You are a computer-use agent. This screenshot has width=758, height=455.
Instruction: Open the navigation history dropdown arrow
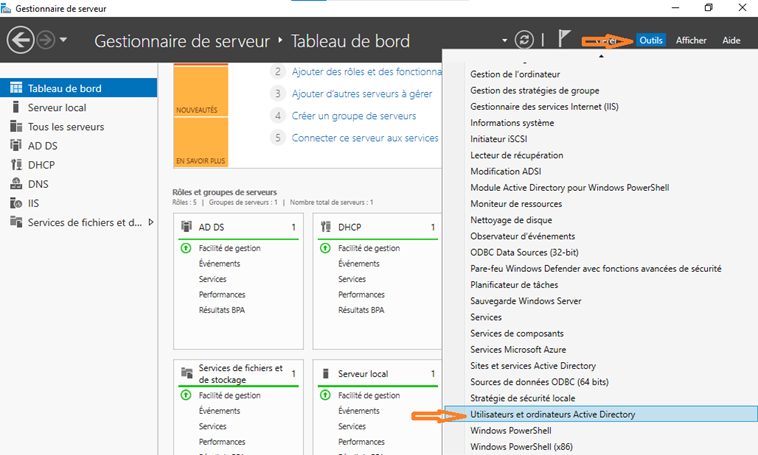click(x=63, y=40)
